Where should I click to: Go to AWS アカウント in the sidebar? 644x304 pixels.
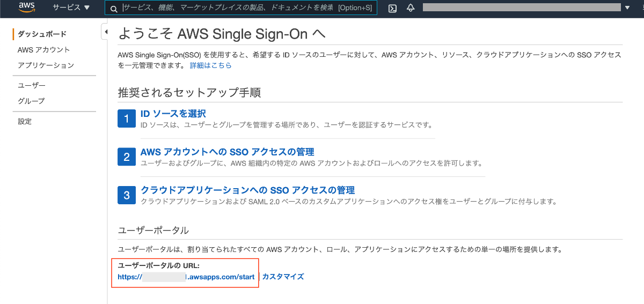click(x=44, y=50)
